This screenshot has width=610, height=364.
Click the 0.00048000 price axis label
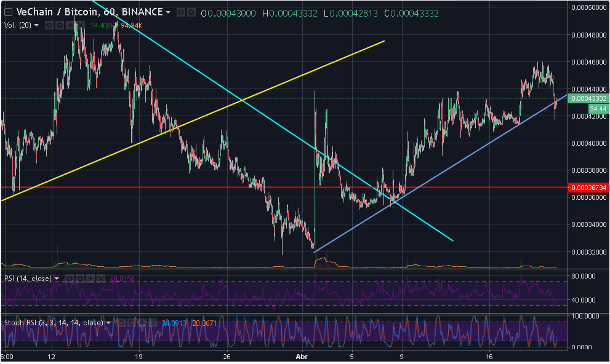[x=588, y=35]
